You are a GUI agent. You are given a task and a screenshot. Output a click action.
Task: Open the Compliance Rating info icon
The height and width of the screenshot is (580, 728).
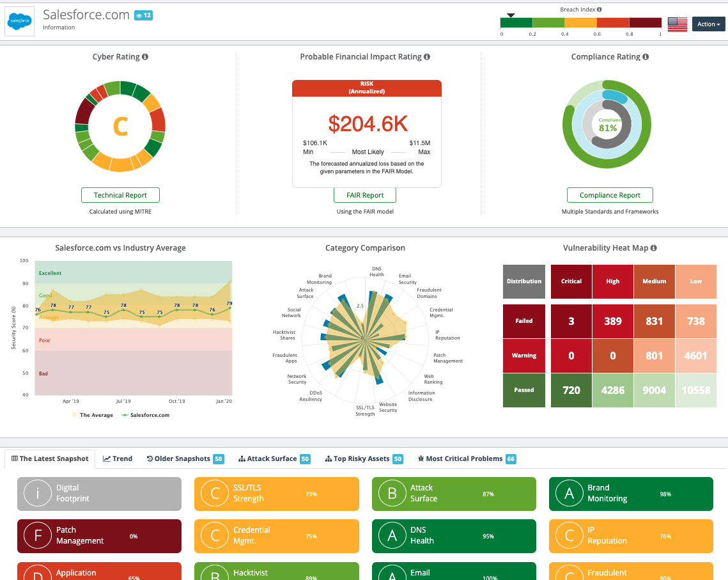click(646, 57)
